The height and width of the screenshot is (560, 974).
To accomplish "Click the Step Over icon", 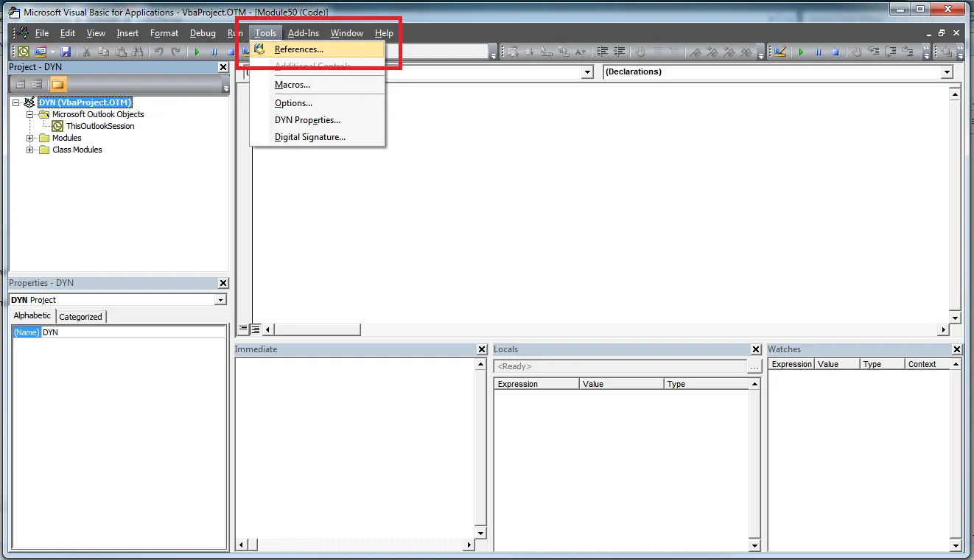I will click(x=891, y=52).
